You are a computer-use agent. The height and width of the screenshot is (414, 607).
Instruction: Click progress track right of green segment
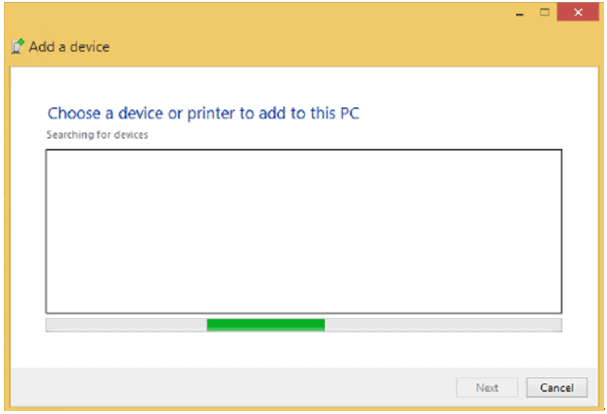[440, 325]
